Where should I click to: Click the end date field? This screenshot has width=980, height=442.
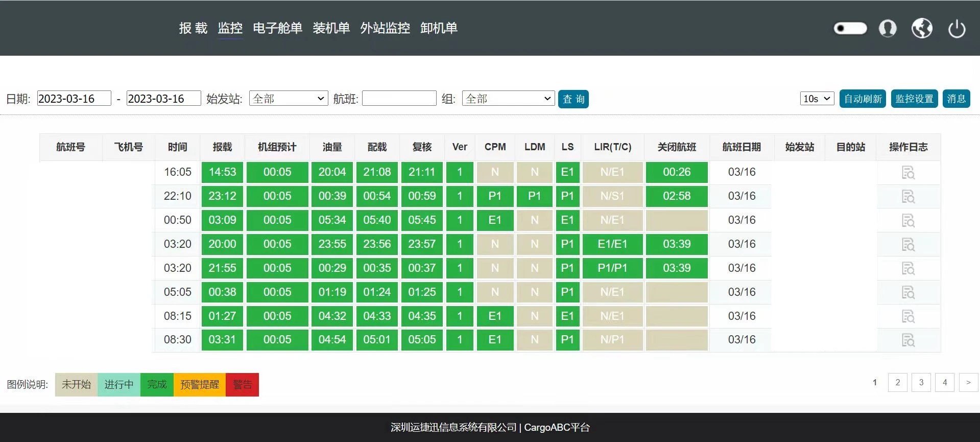163,99
